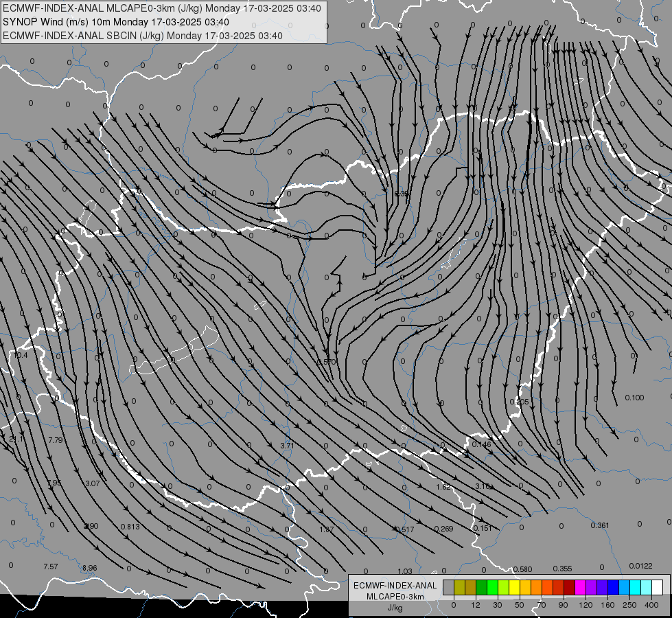Click the legend scale label 70
The image size is (672, 618).
542,605
